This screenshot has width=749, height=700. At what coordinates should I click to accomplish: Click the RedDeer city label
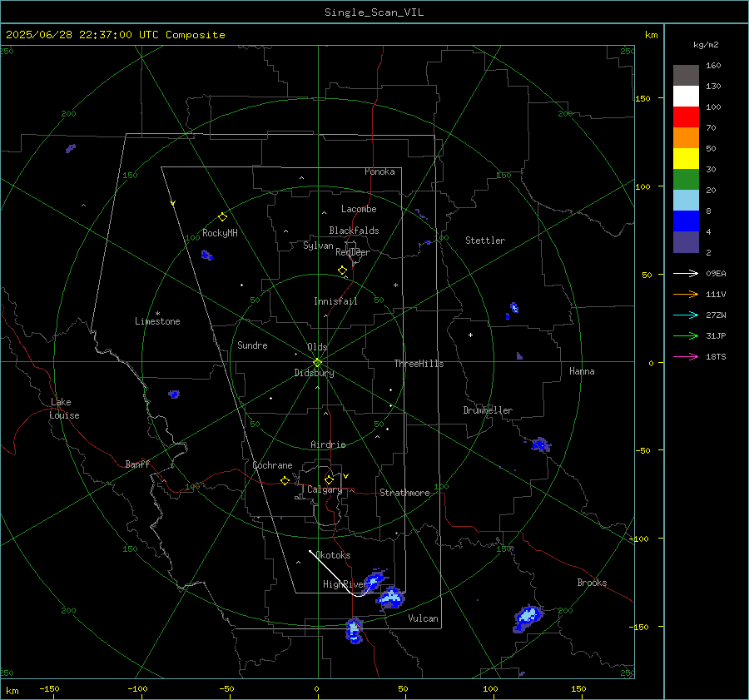click(353, 252)
